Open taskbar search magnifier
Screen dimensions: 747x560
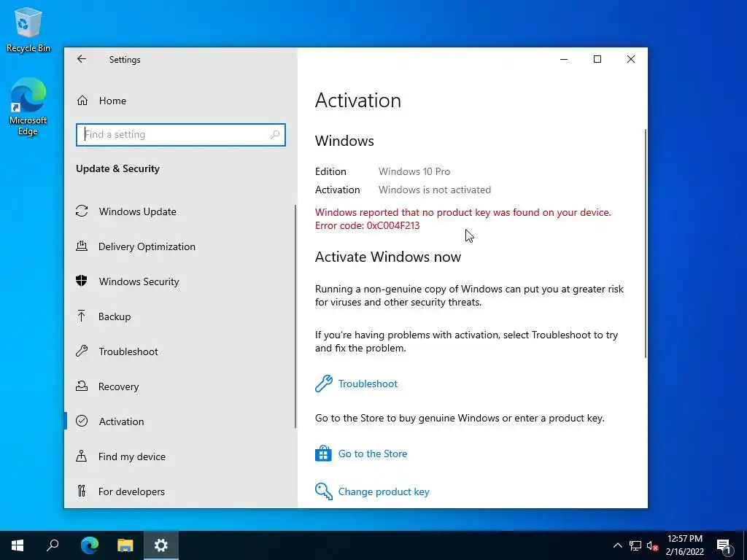53,545
